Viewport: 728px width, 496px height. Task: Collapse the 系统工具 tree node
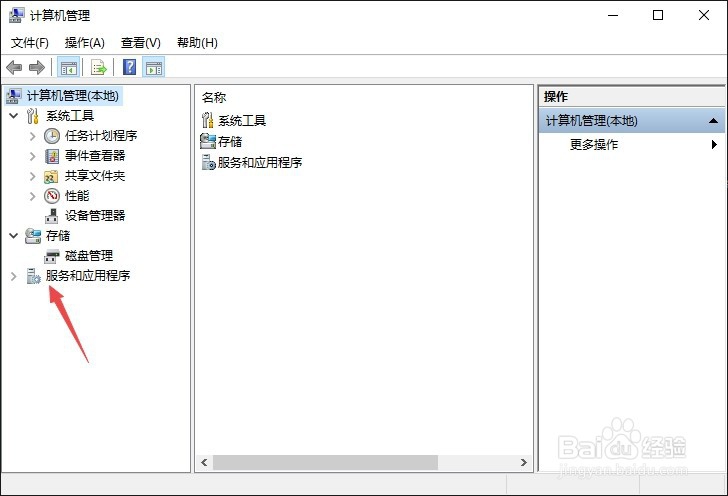(x=14, y=115)
